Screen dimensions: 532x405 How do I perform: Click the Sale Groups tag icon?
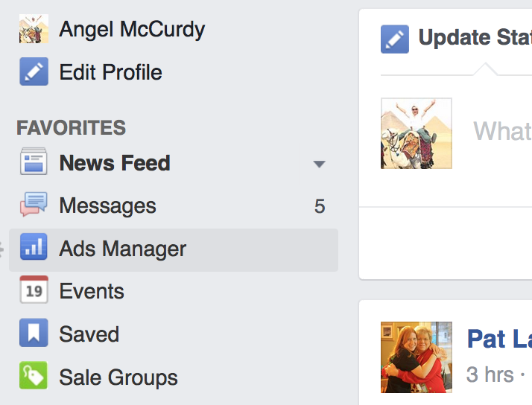click(x=34, y=377)
